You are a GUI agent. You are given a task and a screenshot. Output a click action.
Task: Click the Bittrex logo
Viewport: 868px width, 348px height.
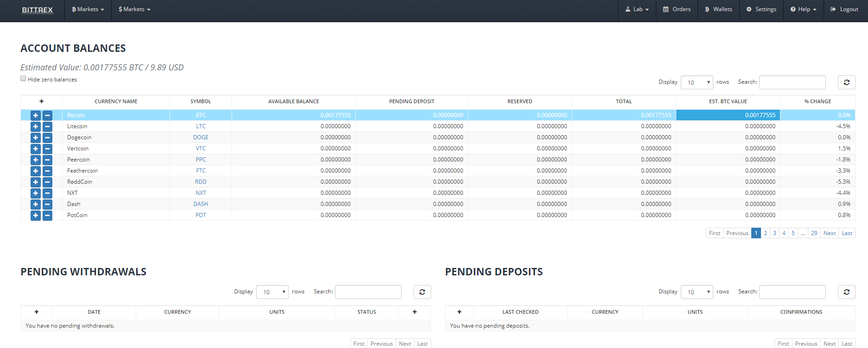click(38, 10)
